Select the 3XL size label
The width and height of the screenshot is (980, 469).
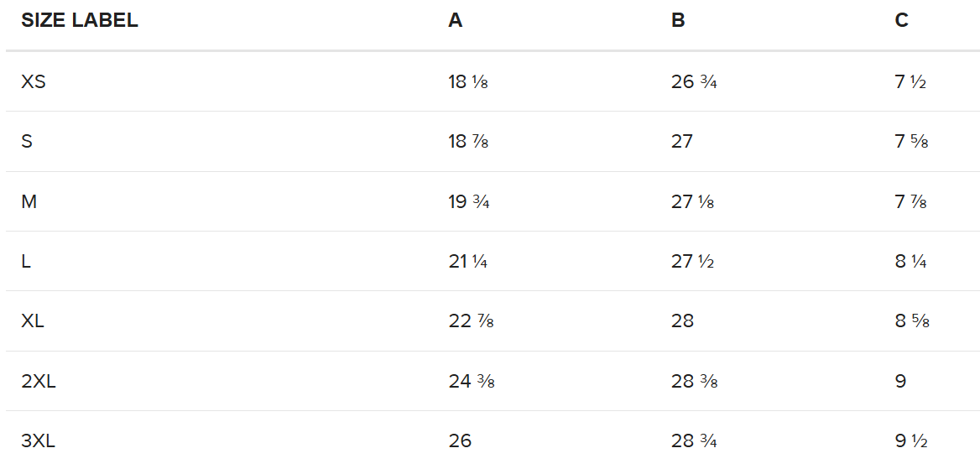coord(39,440)
